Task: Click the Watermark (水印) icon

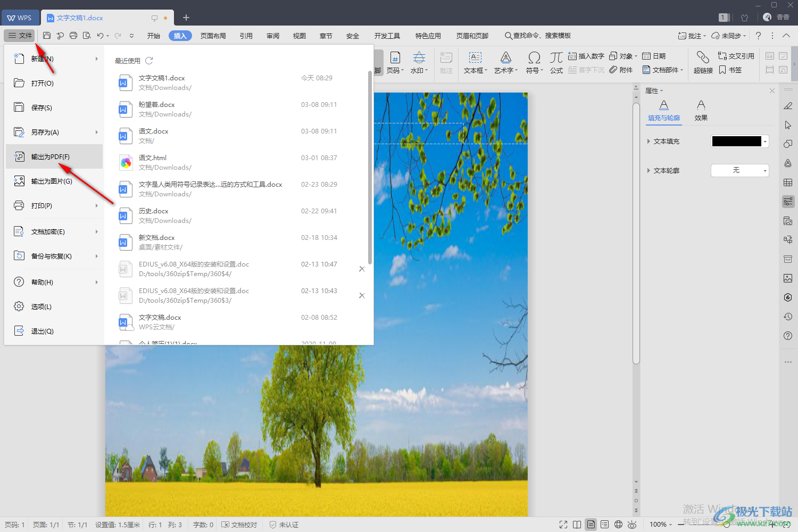Action: pyautogui.click(x=419, y=62)
